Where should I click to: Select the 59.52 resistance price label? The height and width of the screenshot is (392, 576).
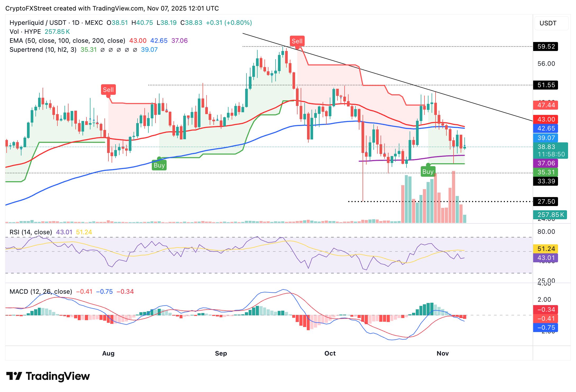pyautogui.click(x=546, y=47)
